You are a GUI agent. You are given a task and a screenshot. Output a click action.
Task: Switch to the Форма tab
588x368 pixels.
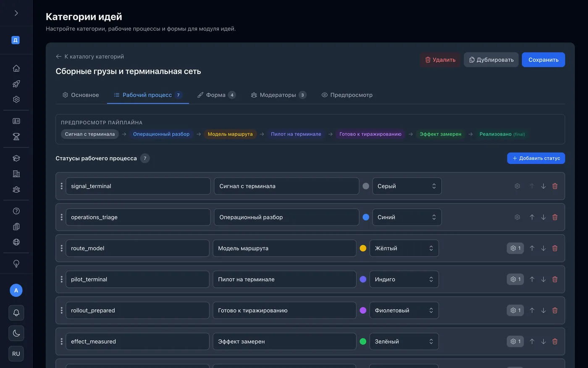click(x=217, y=95)
